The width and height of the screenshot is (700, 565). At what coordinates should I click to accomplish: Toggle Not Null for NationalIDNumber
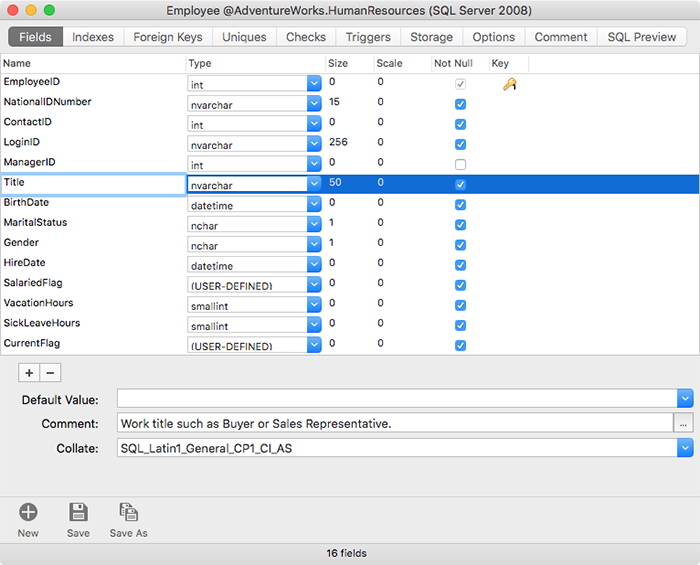click(x=460, y=104)
